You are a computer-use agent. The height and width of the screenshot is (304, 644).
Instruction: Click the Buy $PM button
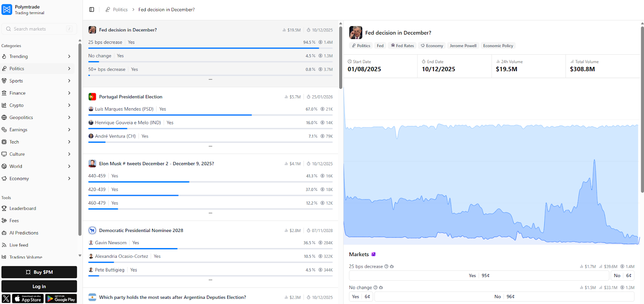(39, 272)
